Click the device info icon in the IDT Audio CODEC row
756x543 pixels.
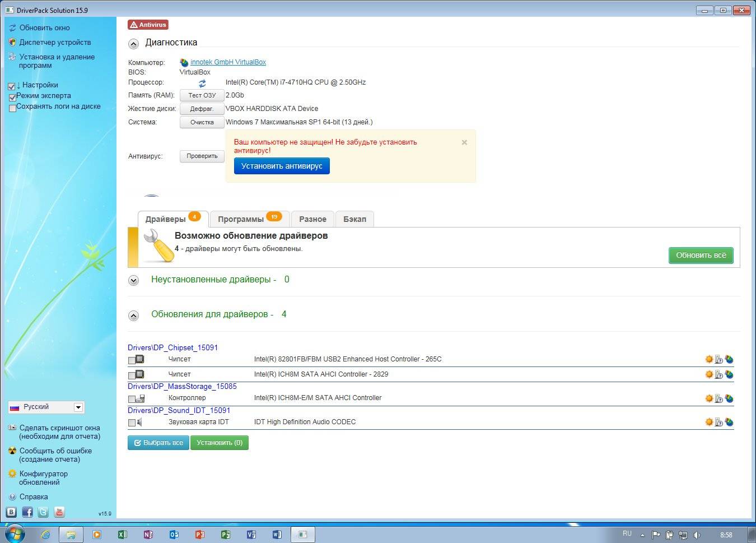tap(719, 422)
